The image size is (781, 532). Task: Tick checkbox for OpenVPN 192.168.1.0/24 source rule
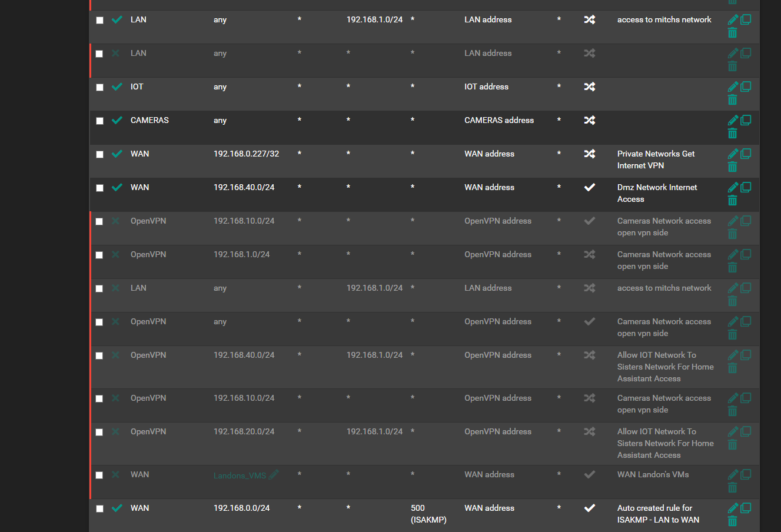(x=99, y=255)
